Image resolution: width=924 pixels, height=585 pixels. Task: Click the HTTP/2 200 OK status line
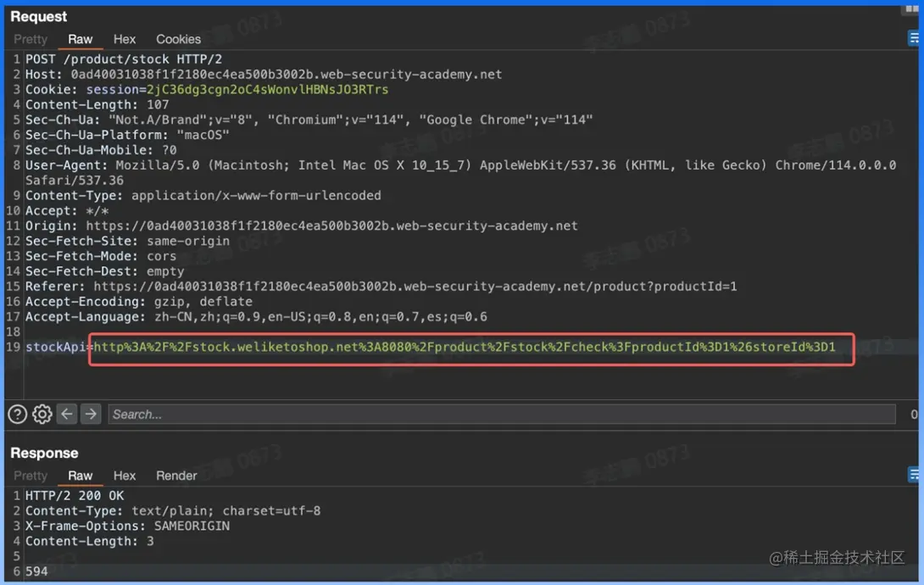(x=75, y=495)
